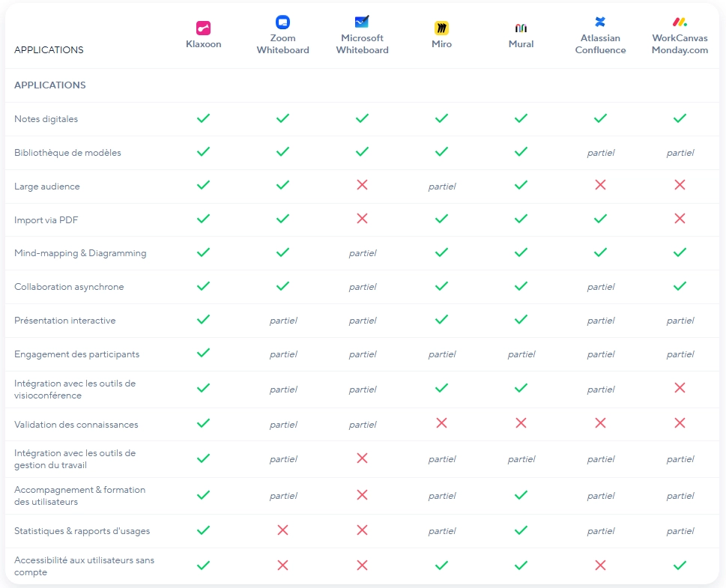Click Atlassian's 'partiel' for Bibliothèque de modèles

pos(600,153)
